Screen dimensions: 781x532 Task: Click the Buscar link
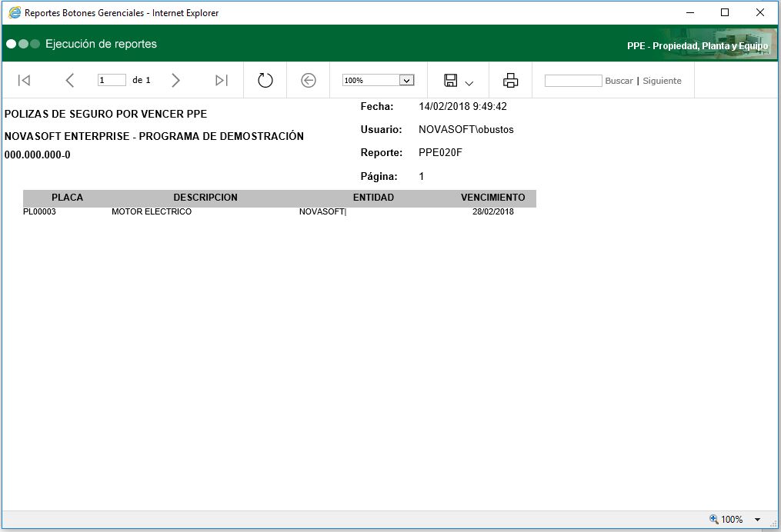(619, 81)
